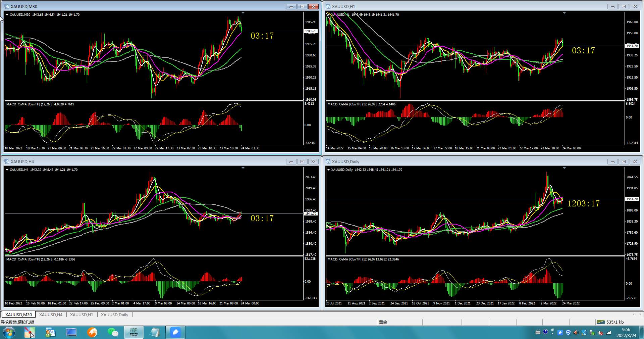Maximize the XAUUSD,H1 chart window
The image size is (644, 339).
point(624,6)
